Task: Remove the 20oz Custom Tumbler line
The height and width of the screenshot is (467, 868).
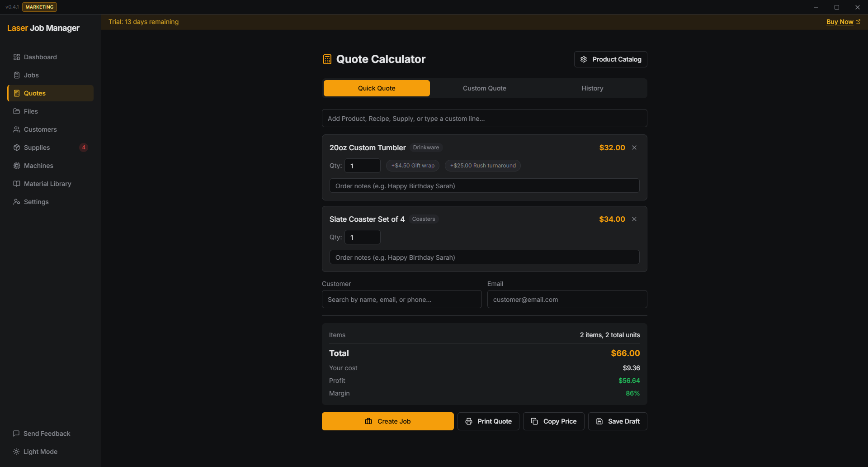Action: (634, 148)
